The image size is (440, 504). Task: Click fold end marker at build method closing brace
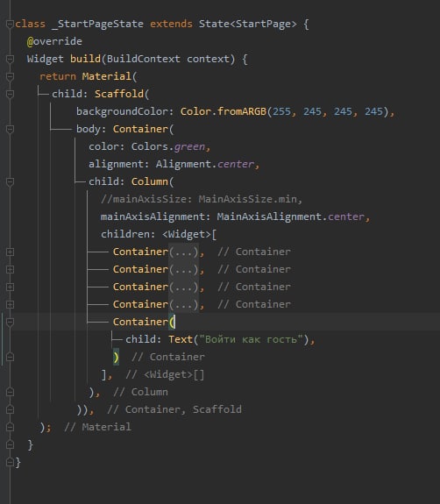point(10,444)
